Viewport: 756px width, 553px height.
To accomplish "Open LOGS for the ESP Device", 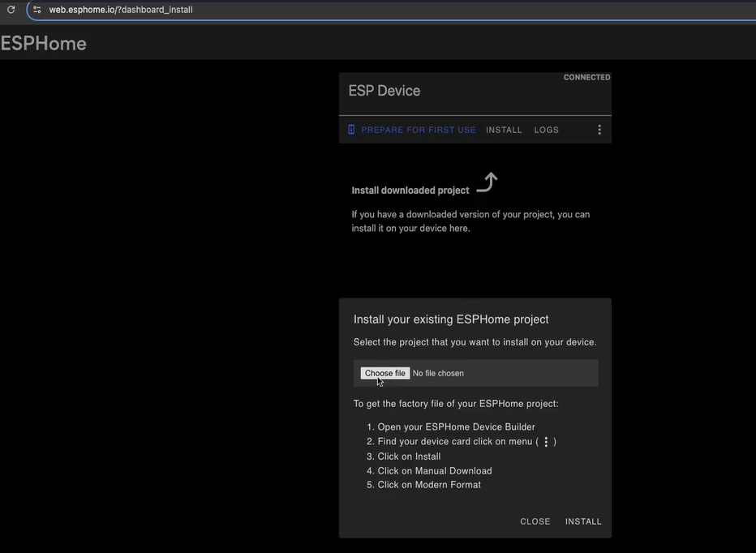I will (x=546, y=131).
